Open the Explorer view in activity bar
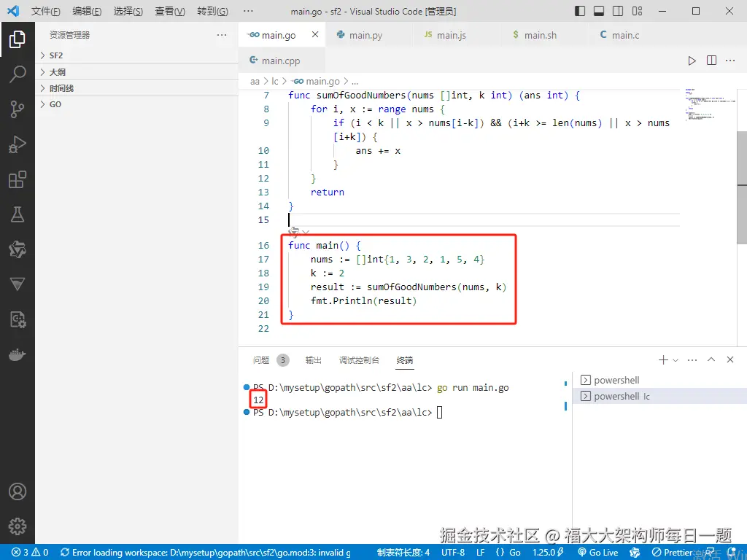The width and height of the screenshot is (747, 560). pos(18,39)
